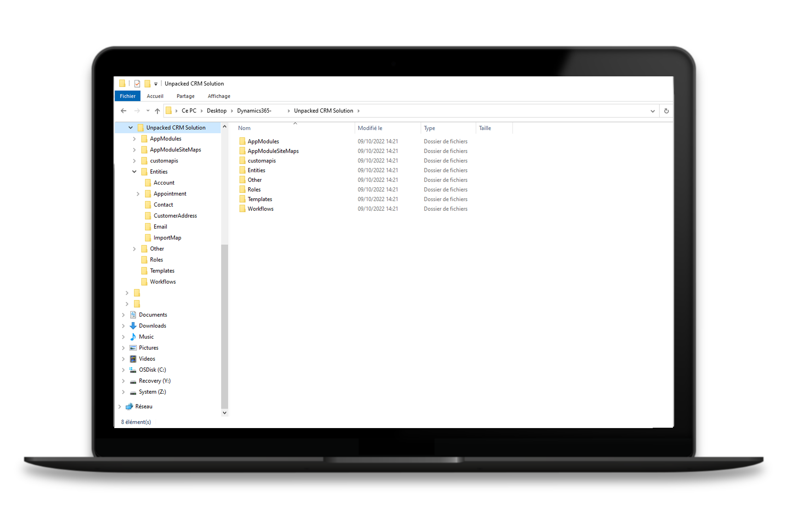
Task: Open the Workflows folder in file list
Action: (260, 209)
